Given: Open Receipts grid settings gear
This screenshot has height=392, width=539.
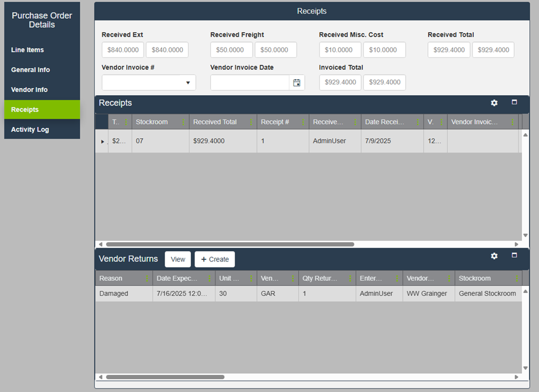Looking at the screenshot, I should coord(494,103).
